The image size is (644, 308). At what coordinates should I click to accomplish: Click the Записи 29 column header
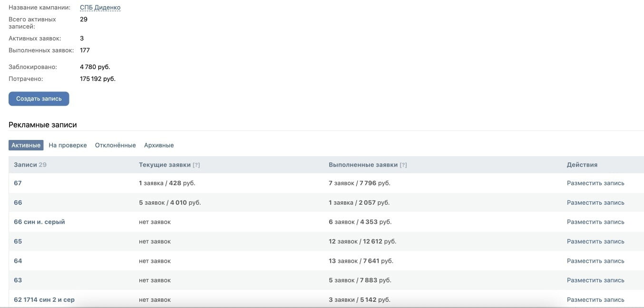click(30, 165)
